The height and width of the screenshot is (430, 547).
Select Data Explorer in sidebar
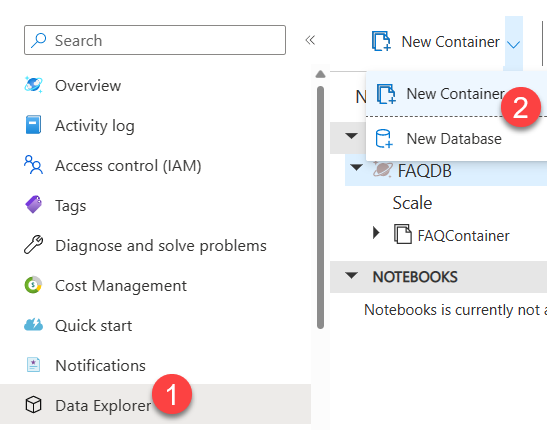155,405
